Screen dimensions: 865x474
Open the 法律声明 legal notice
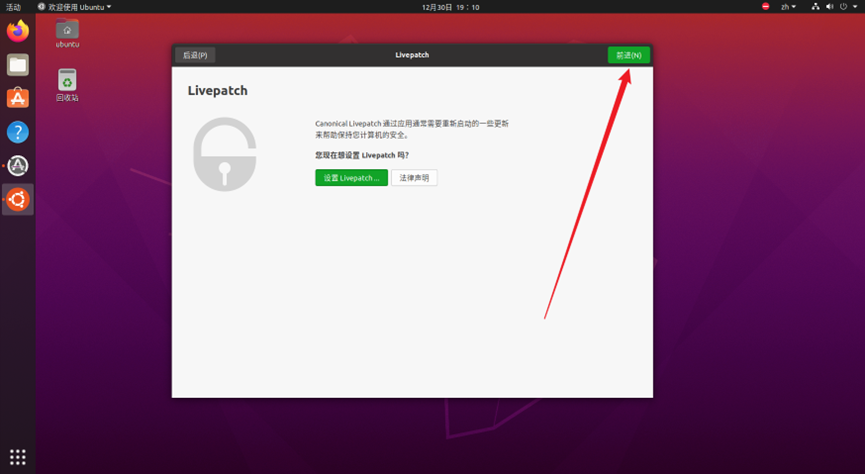click(414, 178)
